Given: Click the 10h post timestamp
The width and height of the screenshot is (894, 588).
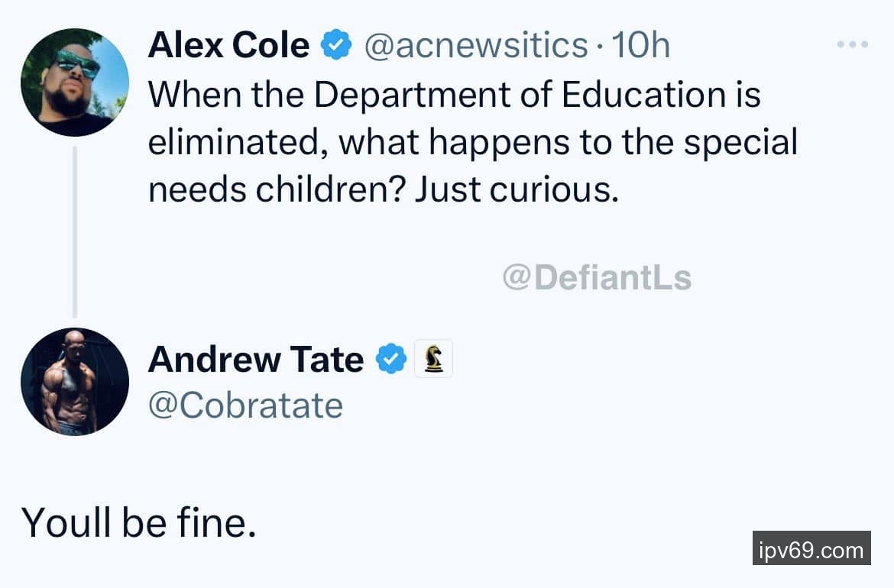Looking at the screenshot, I should pyautogui.click(x=640, y=46).
